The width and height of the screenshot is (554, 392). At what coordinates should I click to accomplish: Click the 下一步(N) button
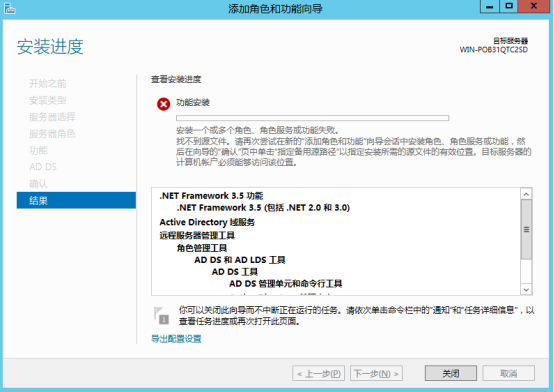click(376, 373)
